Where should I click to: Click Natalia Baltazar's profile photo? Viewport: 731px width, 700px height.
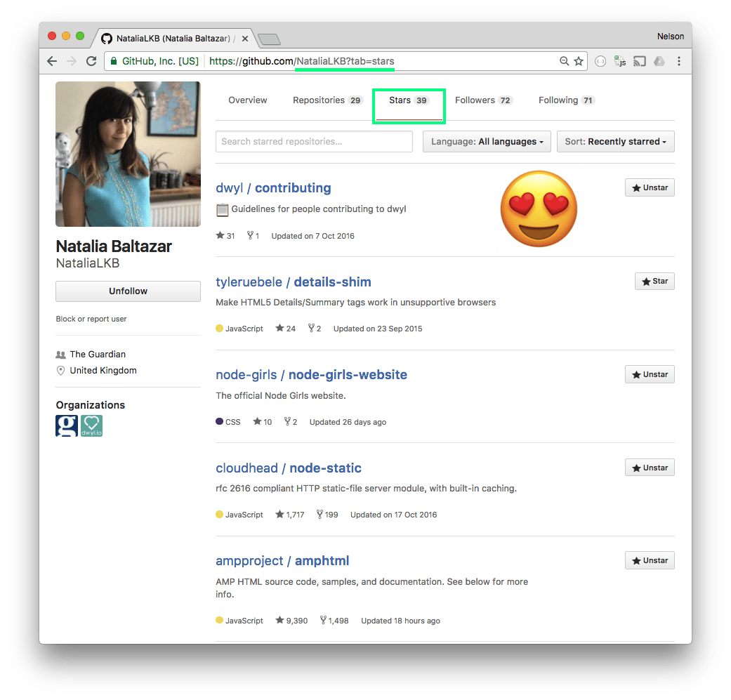coord(129,154)
